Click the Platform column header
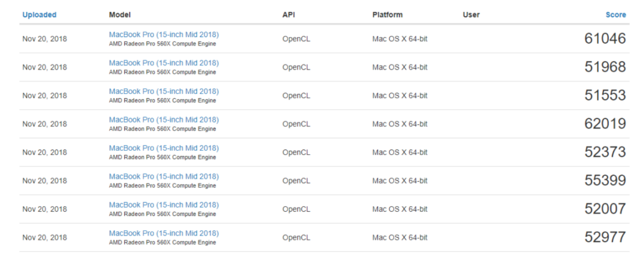644x254 pixels. [387, 15]
